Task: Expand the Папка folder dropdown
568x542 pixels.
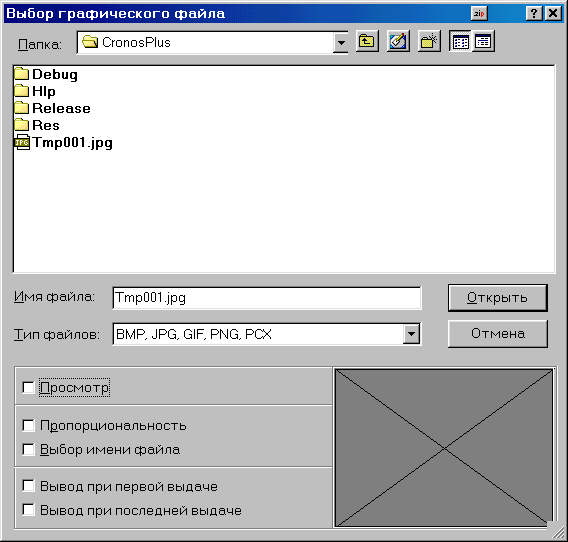Action: 341,43
